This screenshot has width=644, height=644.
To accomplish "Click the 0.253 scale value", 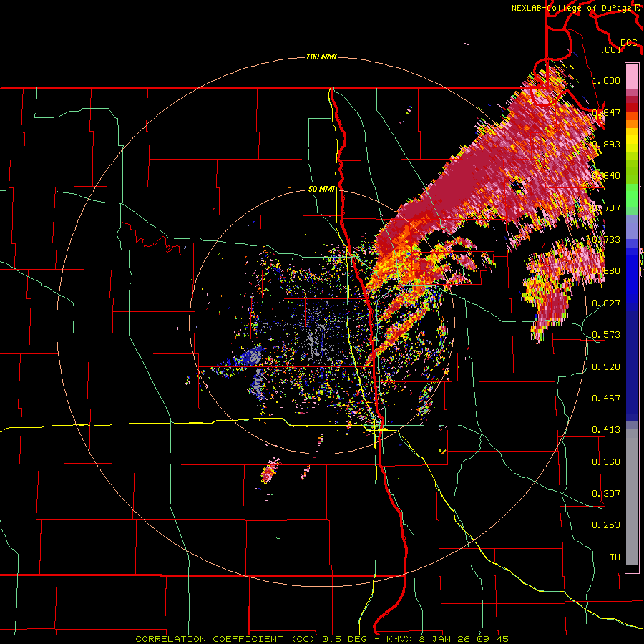I will point(606,525).
